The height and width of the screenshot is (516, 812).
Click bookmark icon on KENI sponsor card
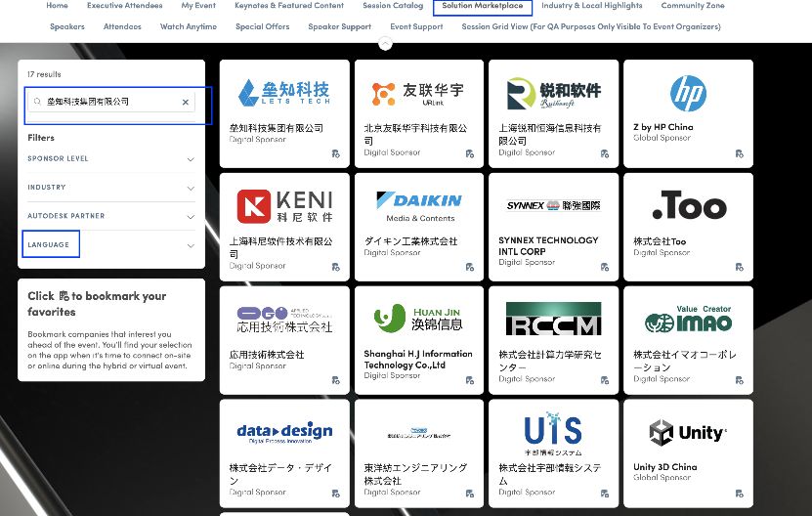click(x=334, y=267)
